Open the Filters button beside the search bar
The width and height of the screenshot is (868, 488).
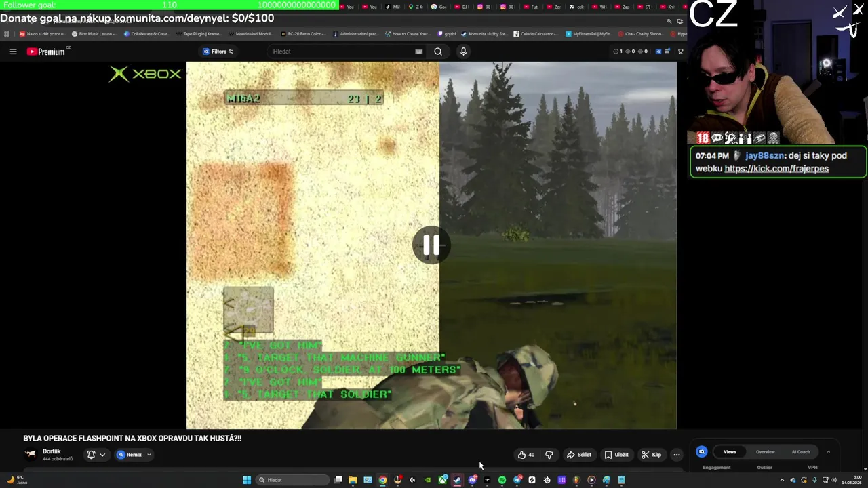point(218,52)
